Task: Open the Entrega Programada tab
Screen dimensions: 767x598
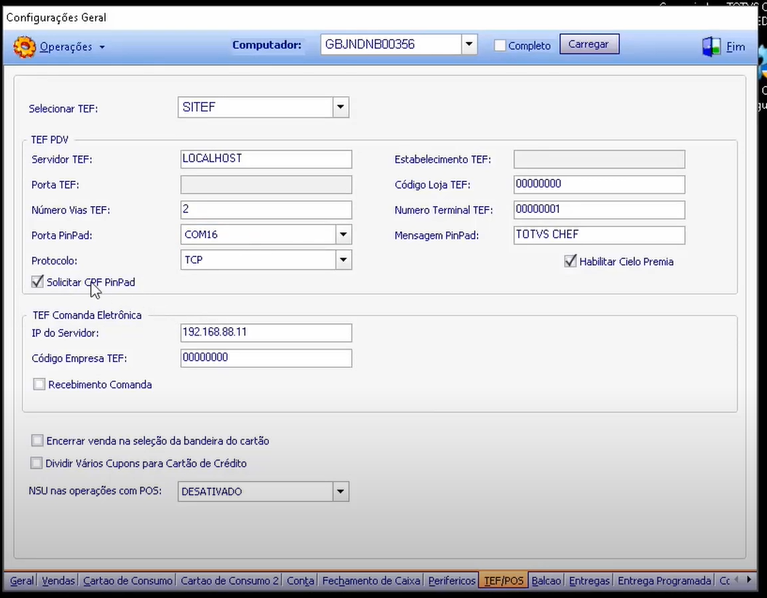Action: tap(664, 581)
